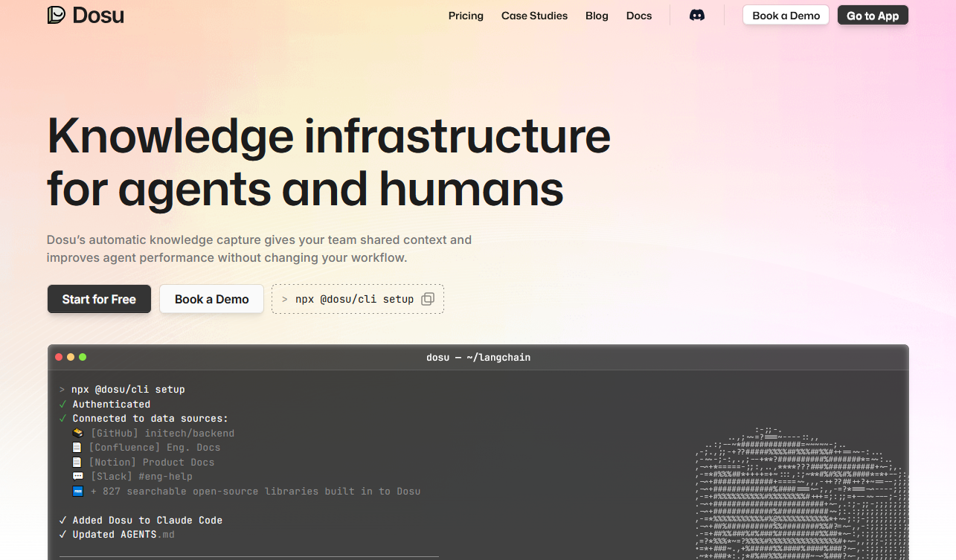Click the Slack speech bubble icon
Viewport: 956px width, 560px height.
[x=77, y=477]
